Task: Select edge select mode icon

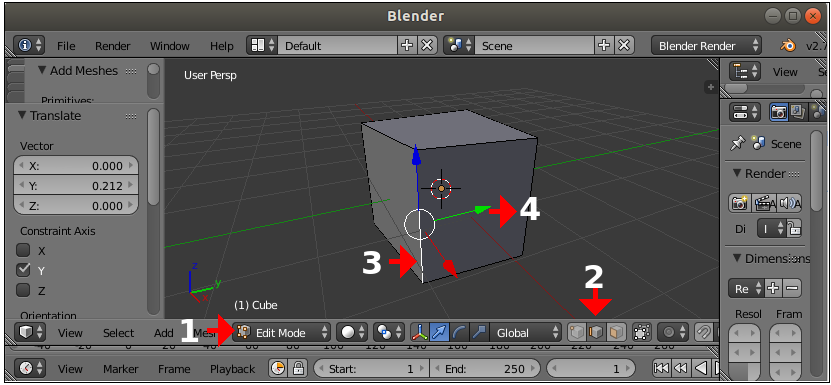Action: coord(596,332)
